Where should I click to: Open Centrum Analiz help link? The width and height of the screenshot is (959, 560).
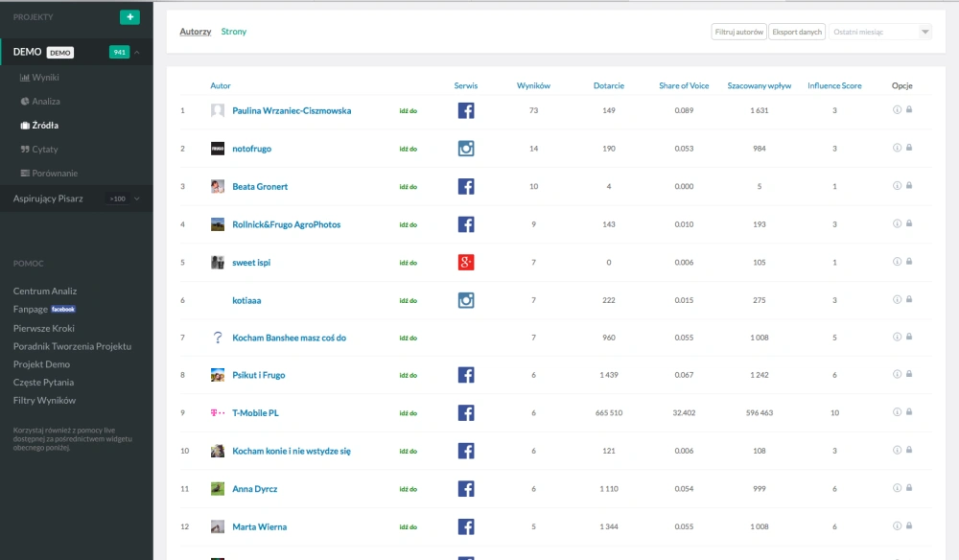pyautogui.click(x=45, y=291)
